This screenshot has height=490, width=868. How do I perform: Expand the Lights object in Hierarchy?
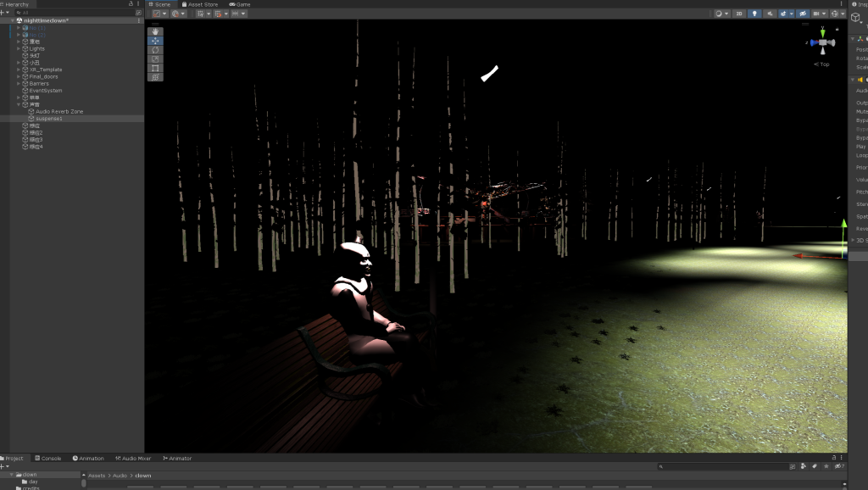(x=19, y=48)
